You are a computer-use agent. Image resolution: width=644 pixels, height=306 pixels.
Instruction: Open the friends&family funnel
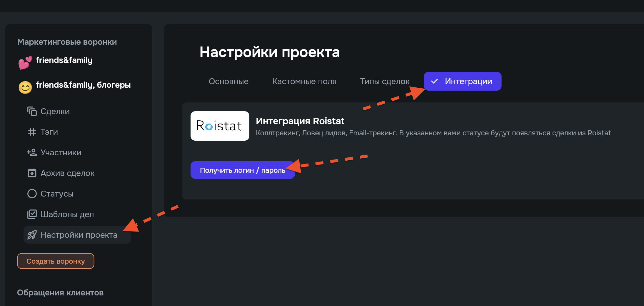point(64,60)
